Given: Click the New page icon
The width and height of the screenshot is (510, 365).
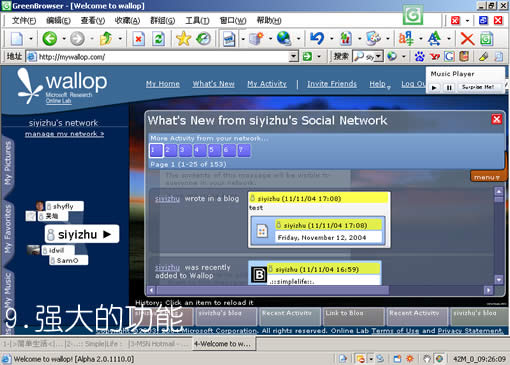Looking at the screenshot, I should (x=17, y=39).
